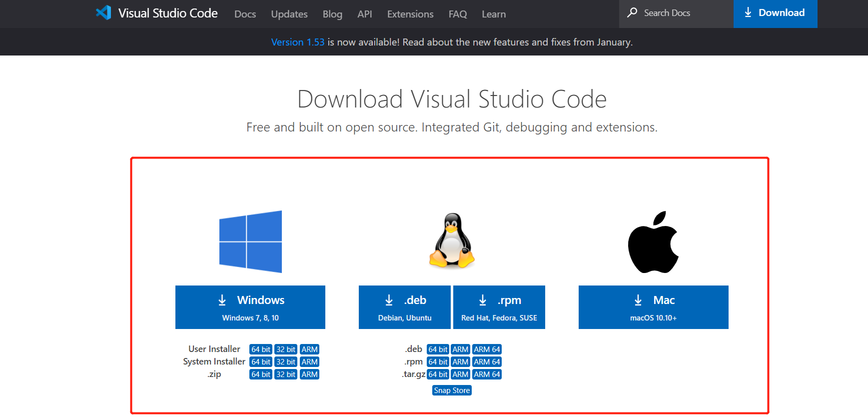Download the Windows 7, 8, 10 installer

tap(250, 307)
